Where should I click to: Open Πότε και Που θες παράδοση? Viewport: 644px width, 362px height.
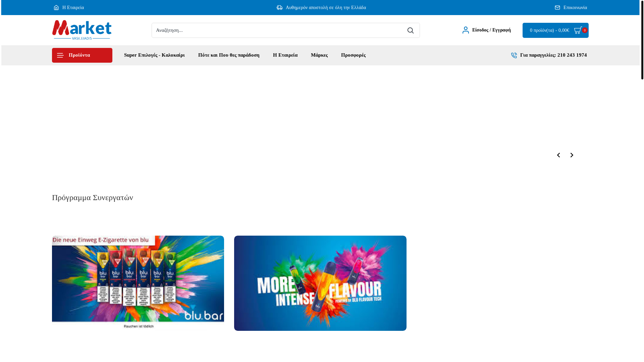click(229, 55)
